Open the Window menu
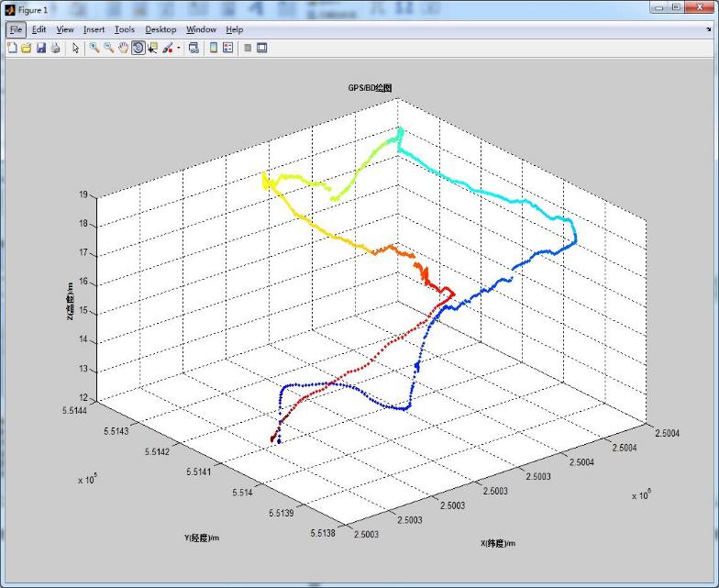The image size is (719, 588). pos(202,29)
